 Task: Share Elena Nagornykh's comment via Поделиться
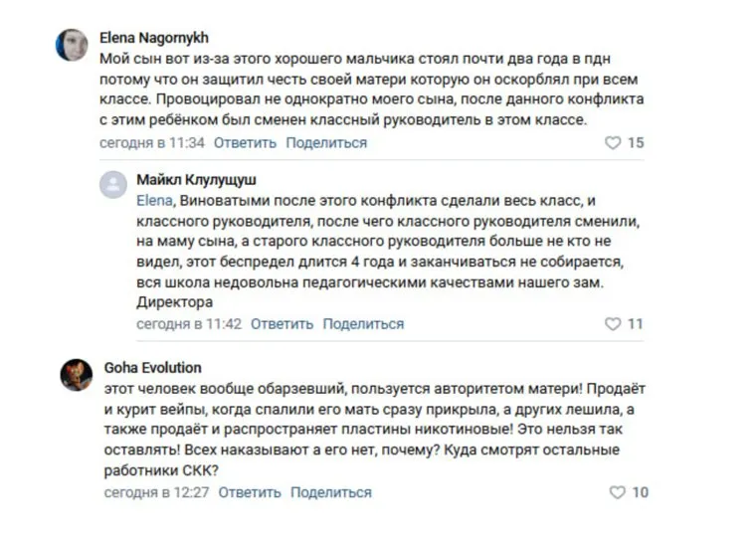326,143
